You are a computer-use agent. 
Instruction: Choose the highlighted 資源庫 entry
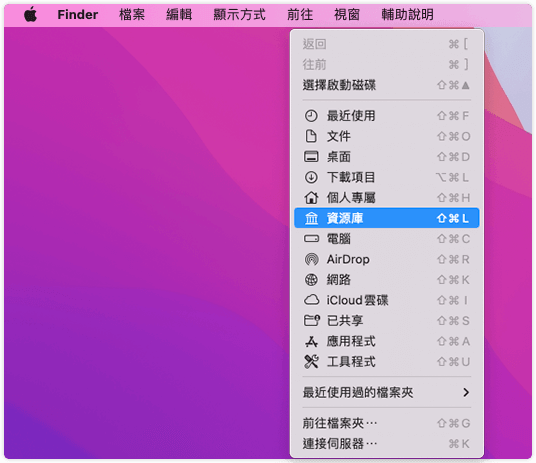(x=387, y=218)
